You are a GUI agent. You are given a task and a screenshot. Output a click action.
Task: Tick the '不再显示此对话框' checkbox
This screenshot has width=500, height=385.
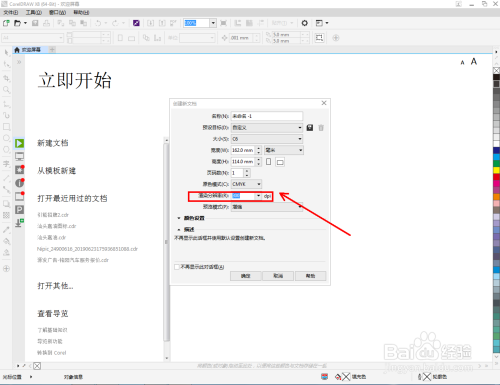177,267
